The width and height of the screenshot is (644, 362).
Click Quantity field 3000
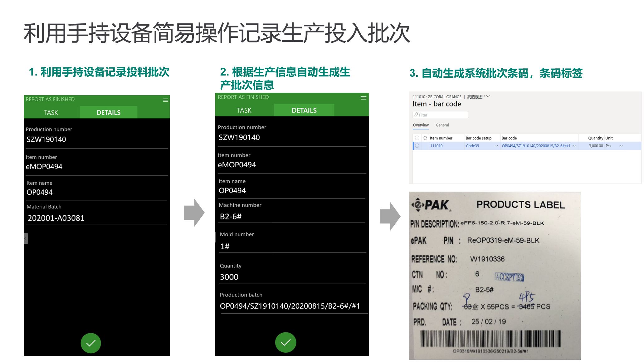point(292,277)
